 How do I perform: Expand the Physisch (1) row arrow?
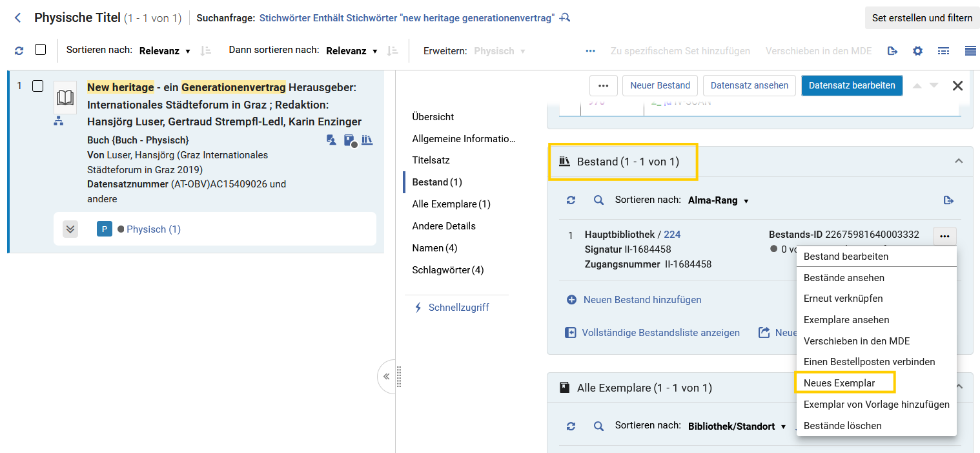70,229
